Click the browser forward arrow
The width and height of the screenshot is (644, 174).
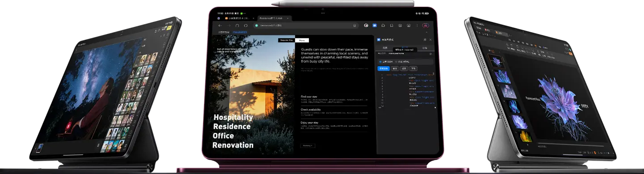(x=229, y=25)
